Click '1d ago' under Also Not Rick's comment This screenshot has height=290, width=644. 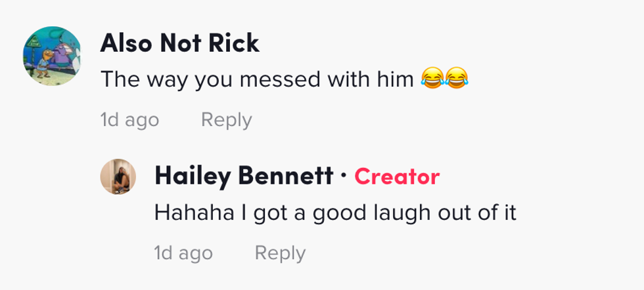129,120
